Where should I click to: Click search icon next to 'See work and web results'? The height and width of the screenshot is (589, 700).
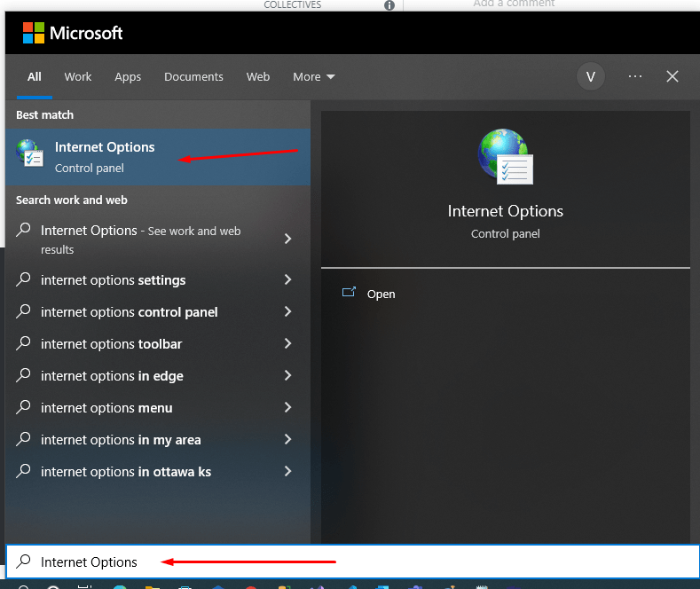tap(23, 230)
